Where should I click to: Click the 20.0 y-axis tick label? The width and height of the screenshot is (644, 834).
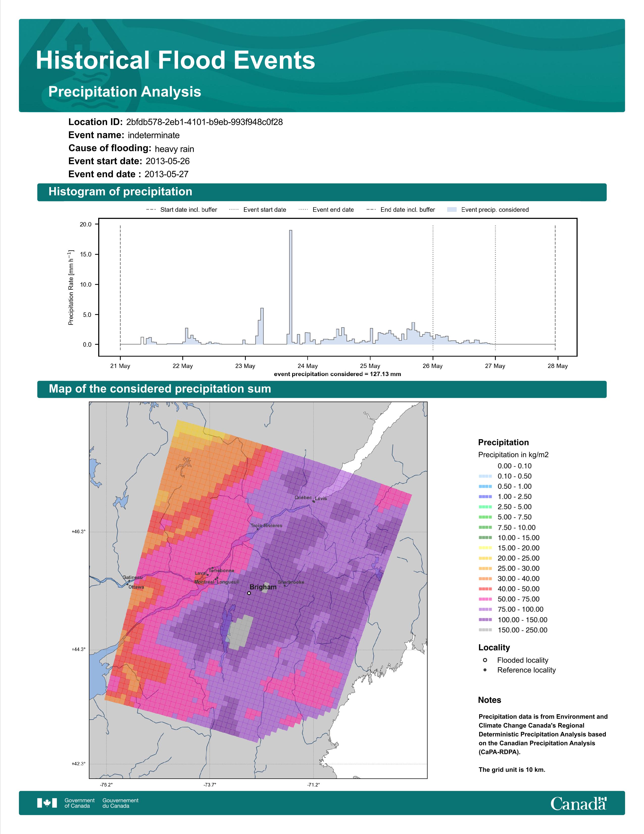pyautogui.click(x=85, y=224)
